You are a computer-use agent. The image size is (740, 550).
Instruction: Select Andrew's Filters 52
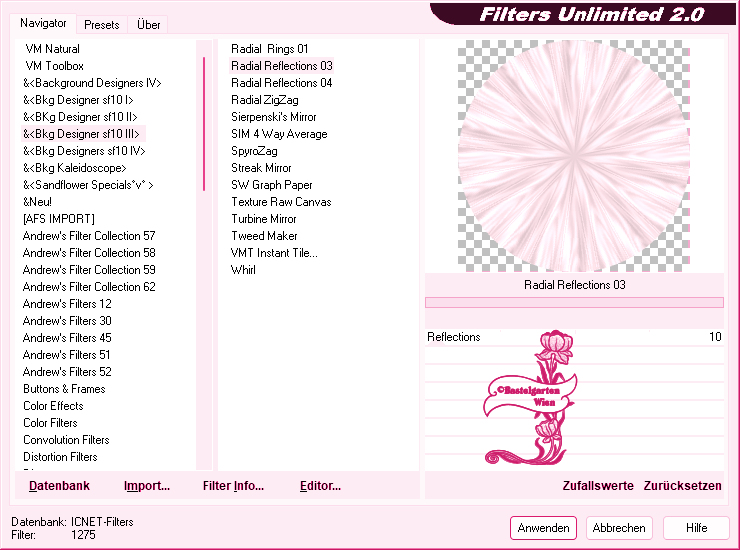pos(67,372)
